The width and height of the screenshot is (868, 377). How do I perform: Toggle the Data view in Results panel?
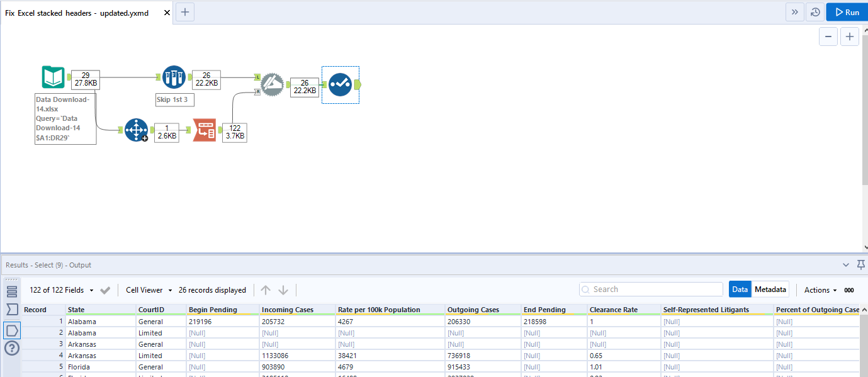[740, 289]
